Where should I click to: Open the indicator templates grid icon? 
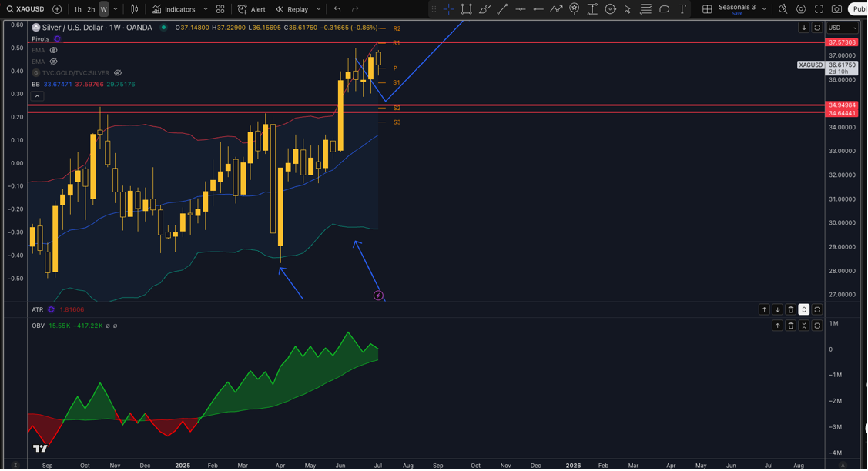click(220, 9)
